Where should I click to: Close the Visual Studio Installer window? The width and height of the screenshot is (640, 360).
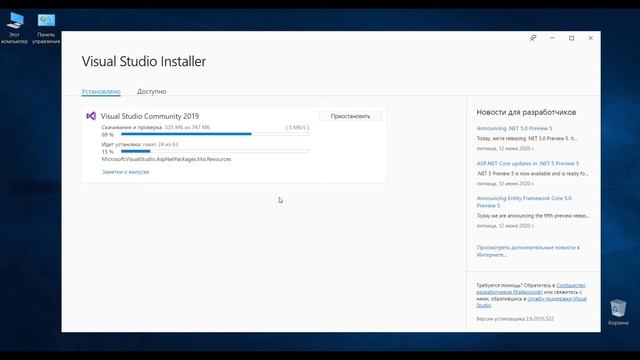[591, 38]
